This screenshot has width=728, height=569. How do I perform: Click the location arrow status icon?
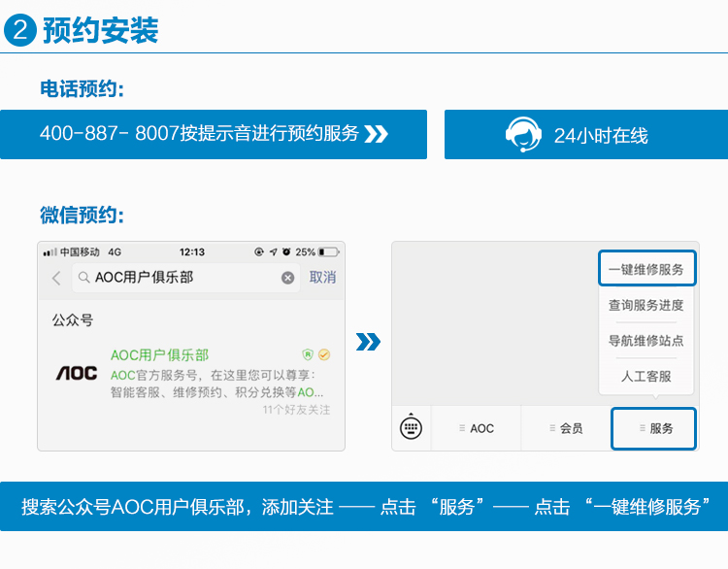273,251
